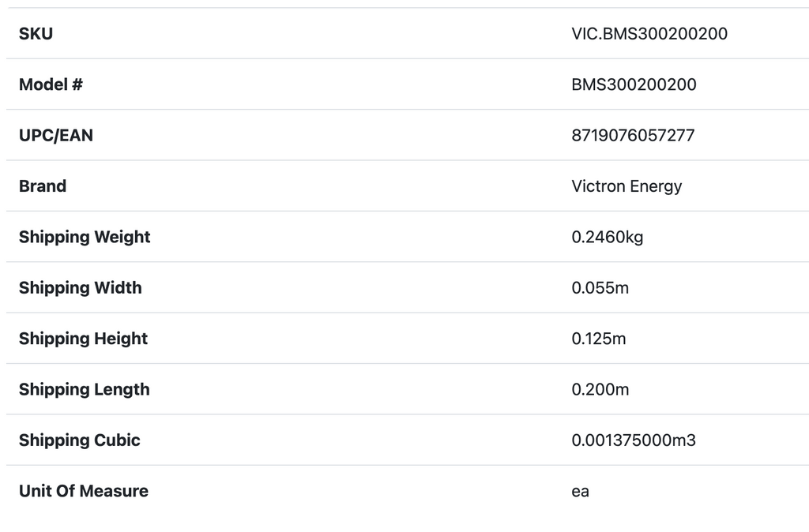809x532 pixels.
Task: Select the "ea" unit value
Action: tap(581, 491)
